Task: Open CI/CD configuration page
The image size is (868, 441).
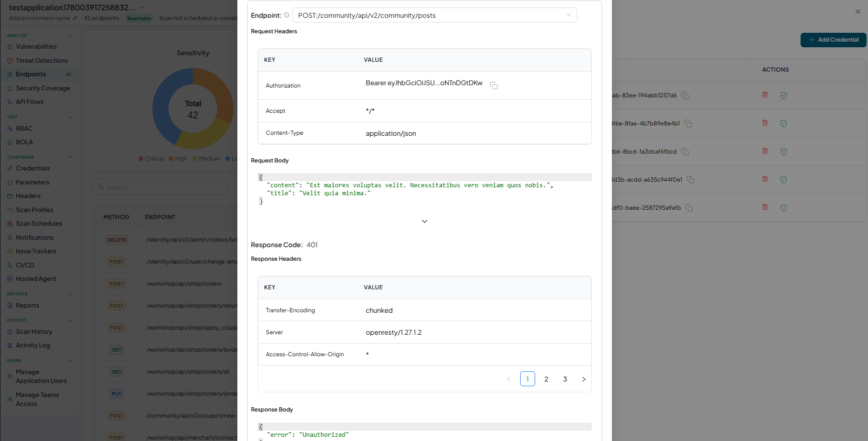Action: 25,265
